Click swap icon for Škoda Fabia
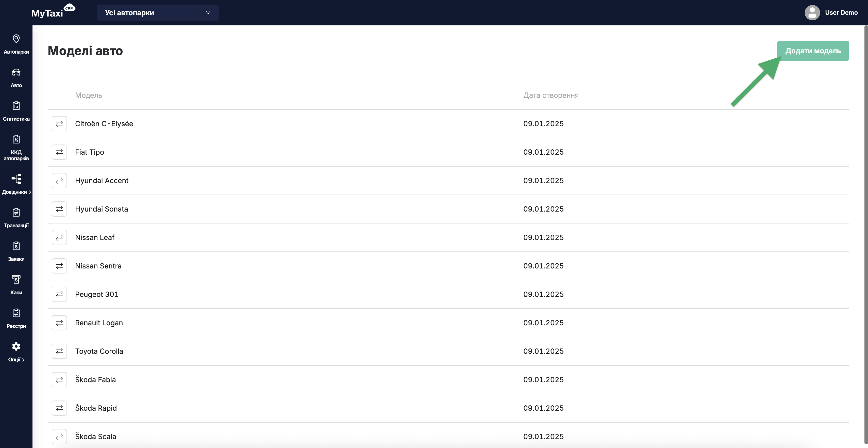868x448 pixels. click(59, 380)
